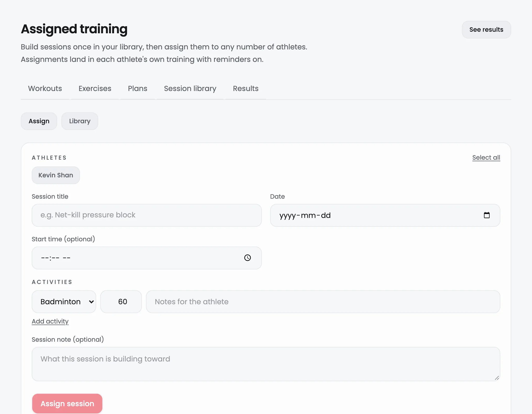Open the start time clock icon
Viewport: 532px width, 414px height.
pyautogui.click(x=248, y=258)
